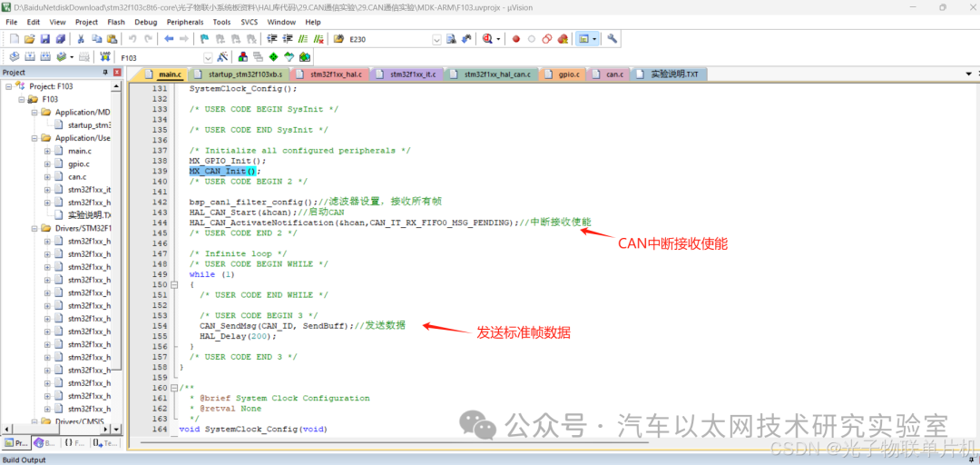Kill all breakpoints icon
Viewport: 980px width, 465px height.
tap(563, 39)
